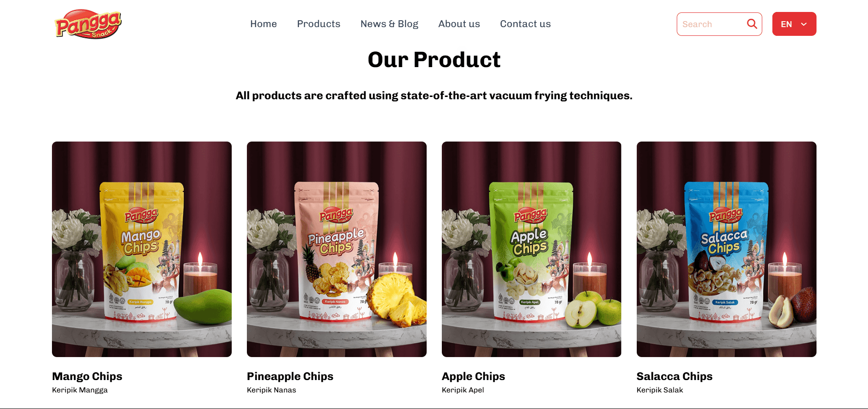This screenshot has height=409, width=868.
Task: Select the Pineapple Chips title
Action: coord(290,376)
